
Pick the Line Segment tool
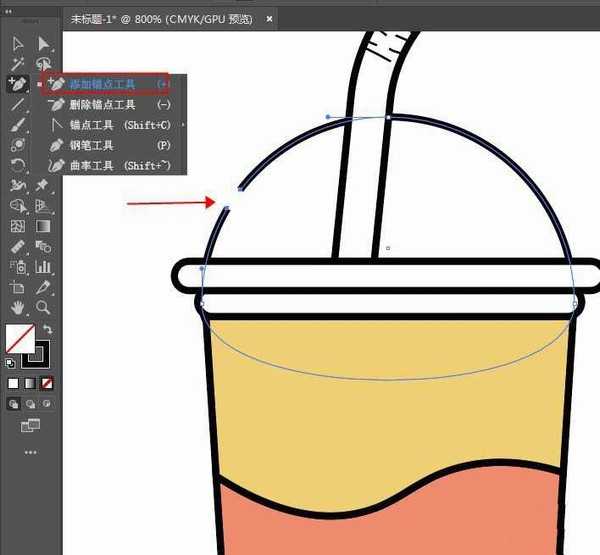click(x=18, y=105)
